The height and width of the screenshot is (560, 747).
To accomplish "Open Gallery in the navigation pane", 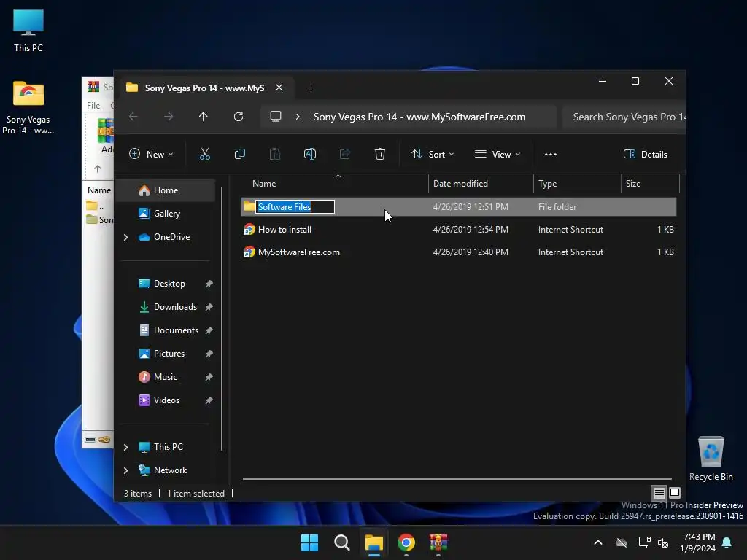I will pyautogui.click(x=166, y=214).
